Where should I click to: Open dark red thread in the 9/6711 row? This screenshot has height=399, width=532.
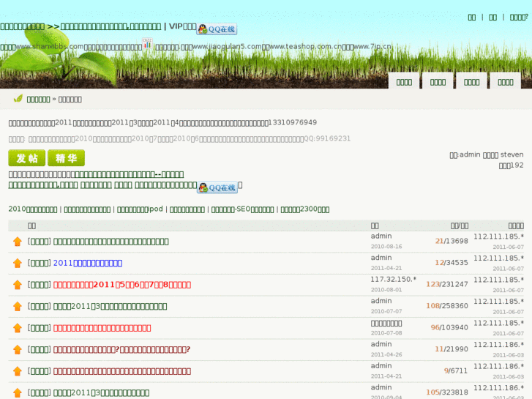coord(122,371)
